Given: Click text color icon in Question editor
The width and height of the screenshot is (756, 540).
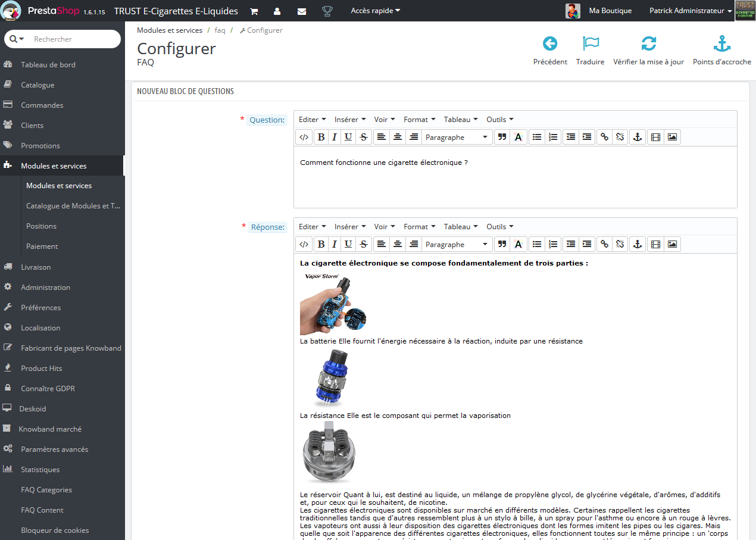Looking at the screenshot, I should click(x=518, y=137).
